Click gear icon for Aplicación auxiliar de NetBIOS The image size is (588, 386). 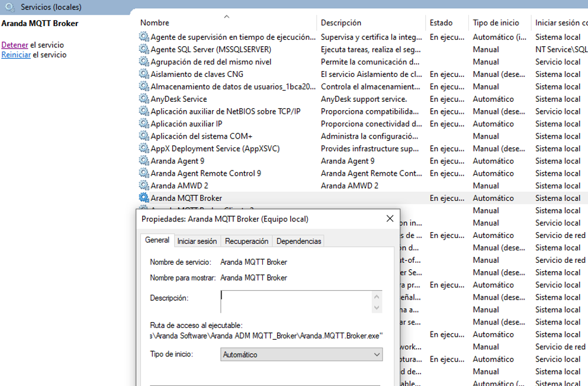click(144, 111)
